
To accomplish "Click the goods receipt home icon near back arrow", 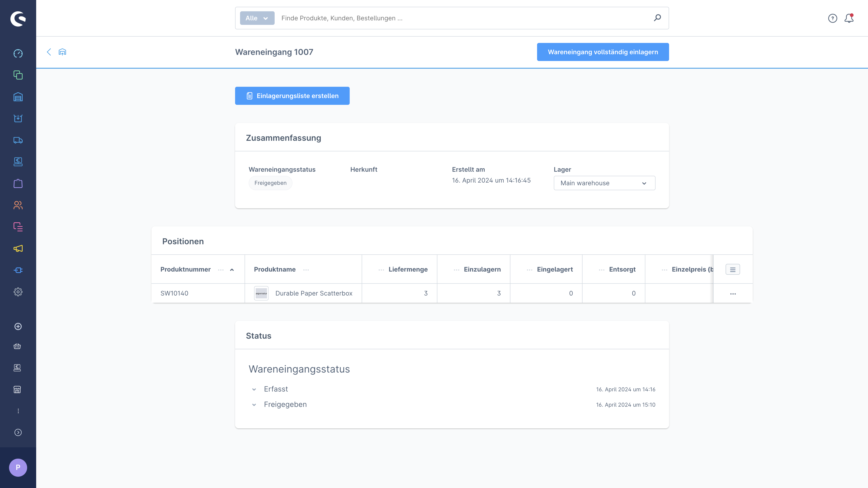I will point(62,52).
